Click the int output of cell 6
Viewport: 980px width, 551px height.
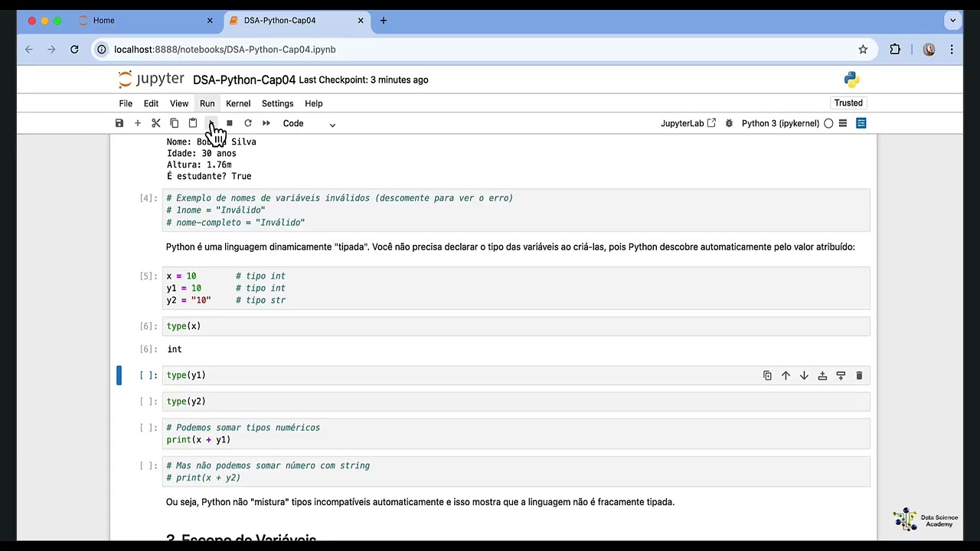(x=175, y=349)
